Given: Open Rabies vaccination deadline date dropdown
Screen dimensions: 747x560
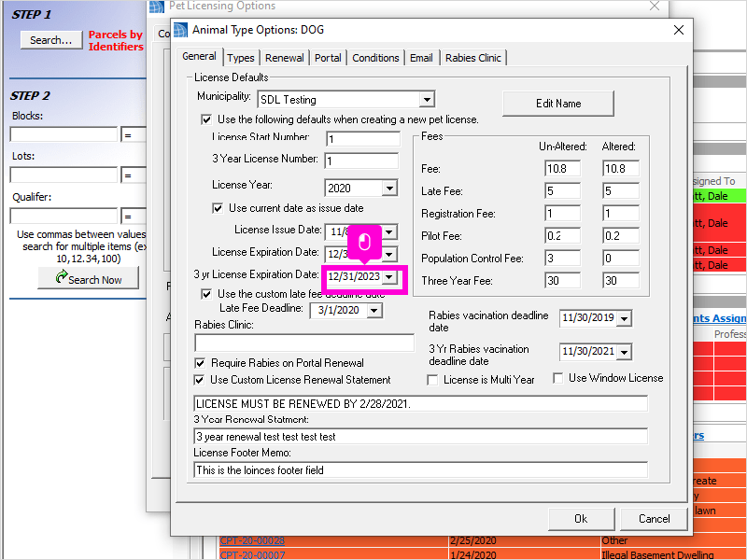Looking at the screenshot, I should (x=624, y=318).
